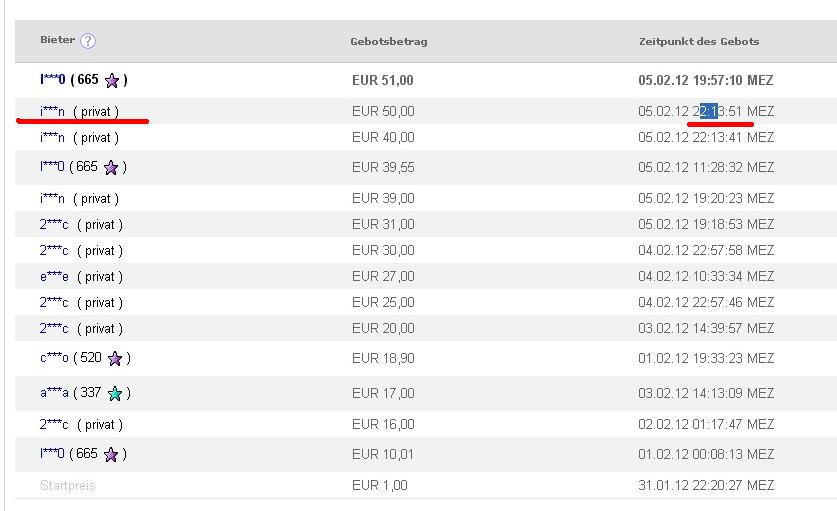Click the EUR 1,00 Startpreis amount
The image size is (837, 511).
[380, 485]
